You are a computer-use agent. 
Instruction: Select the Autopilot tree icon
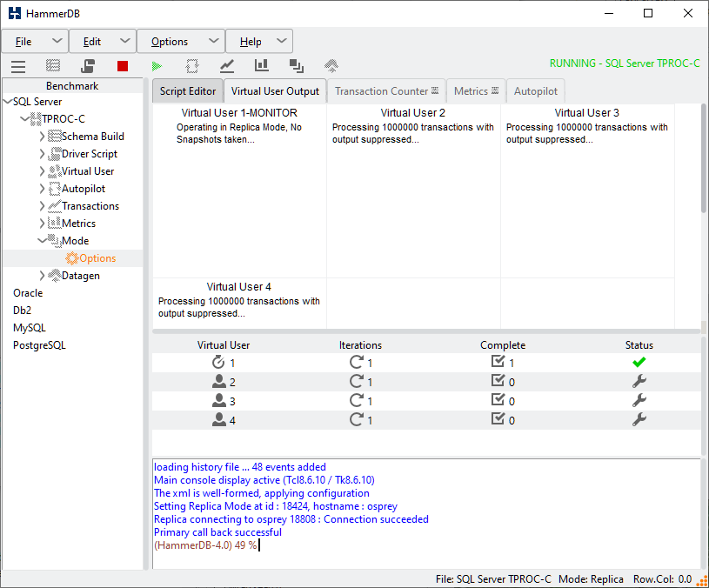(54, 189)
